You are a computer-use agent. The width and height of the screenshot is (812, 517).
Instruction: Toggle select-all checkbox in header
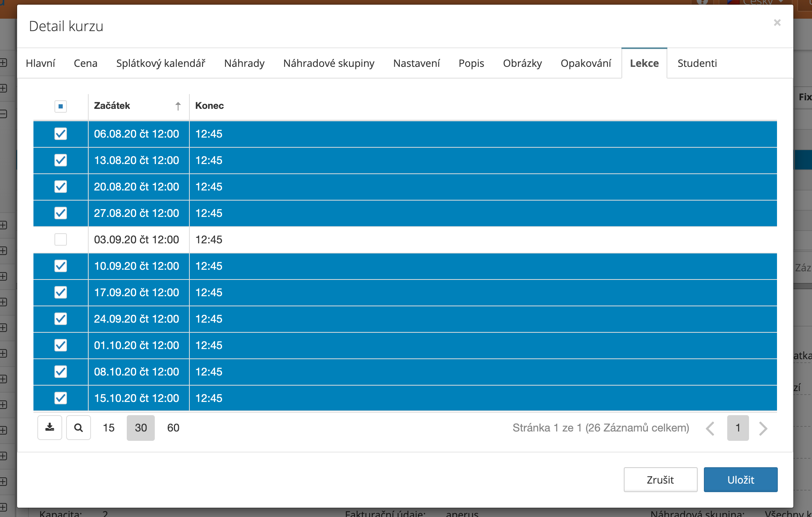(61, 106)
